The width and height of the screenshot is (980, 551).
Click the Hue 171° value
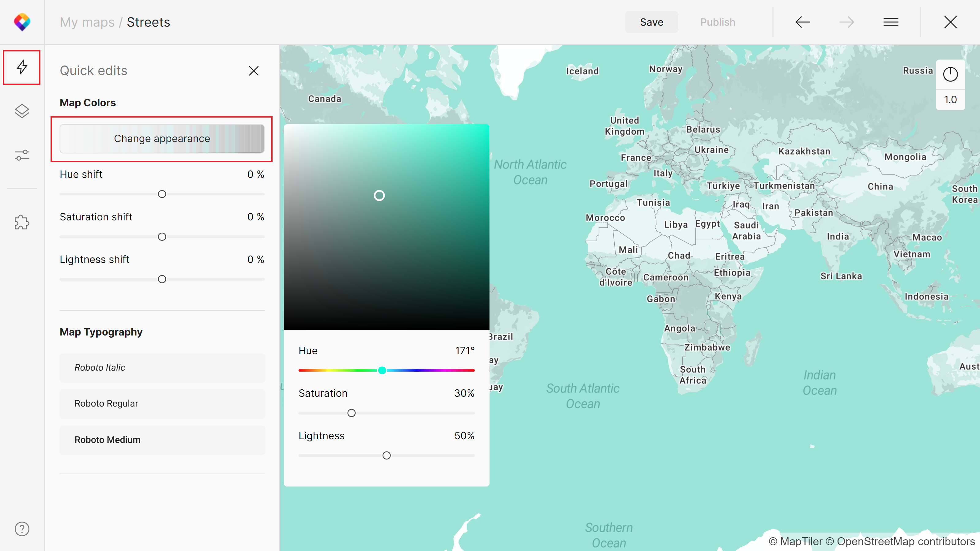point(465,350)
